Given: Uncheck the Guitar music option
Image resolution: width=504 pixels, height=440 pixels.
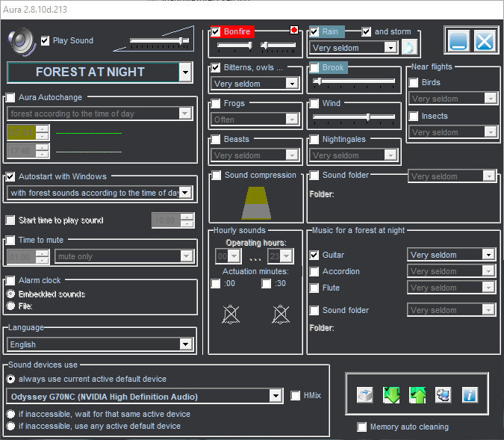Looking at the screenshot, I should (x=314, y=255).
